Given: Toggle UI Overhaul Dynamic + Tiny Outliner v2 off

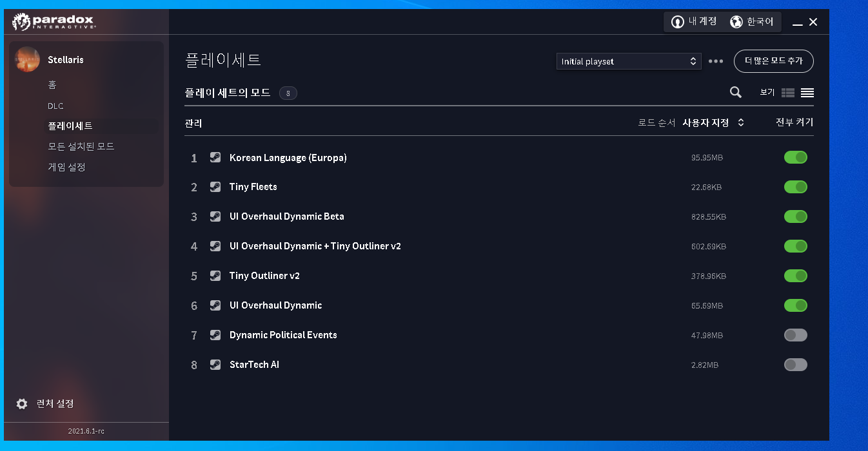Looking at the screenshot, I should coord(796,246).
